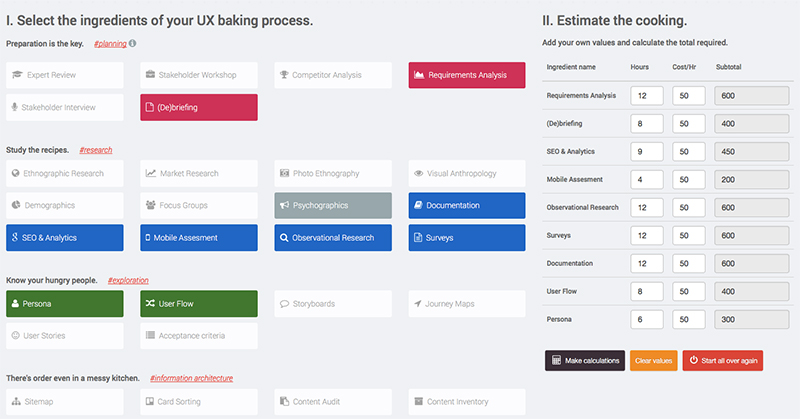Viewport: 800px width, 419px height.
Task: Select the Journey Maps ingredient tile
Action: click(467, 303)
